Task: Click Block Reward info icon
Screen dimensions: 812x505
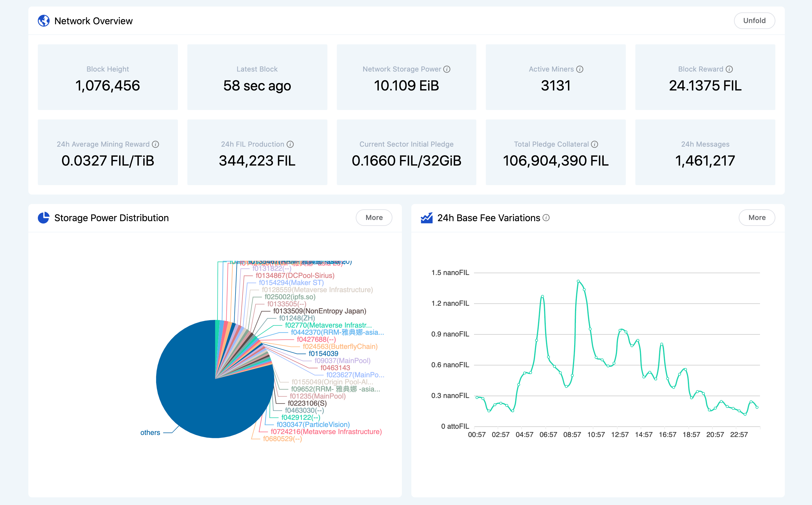Action: point(729,69)
